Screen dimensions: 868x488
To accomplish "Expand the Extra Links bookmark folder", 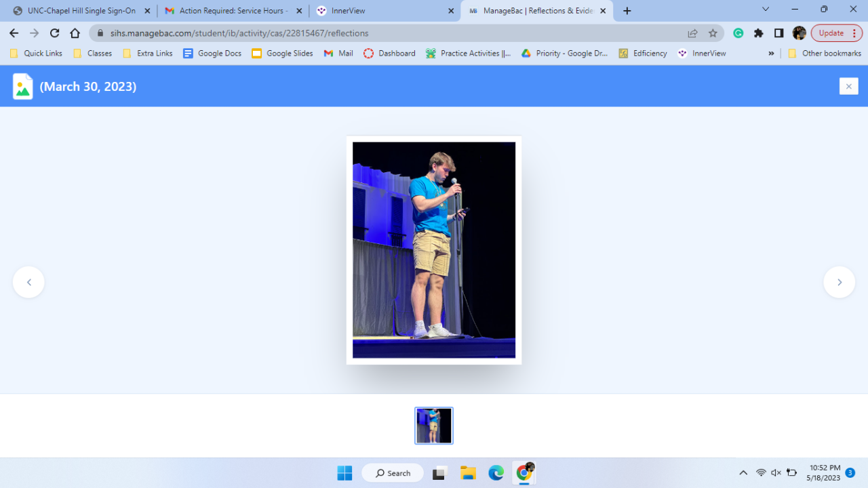I will coord(148,54).
